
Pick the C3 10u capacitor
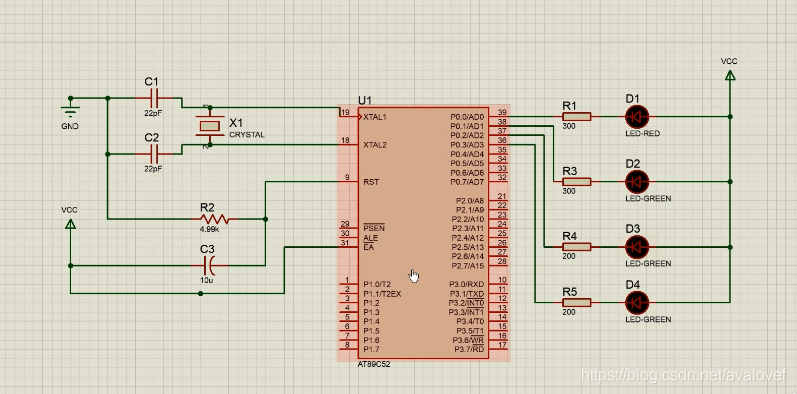pos(210,265)
